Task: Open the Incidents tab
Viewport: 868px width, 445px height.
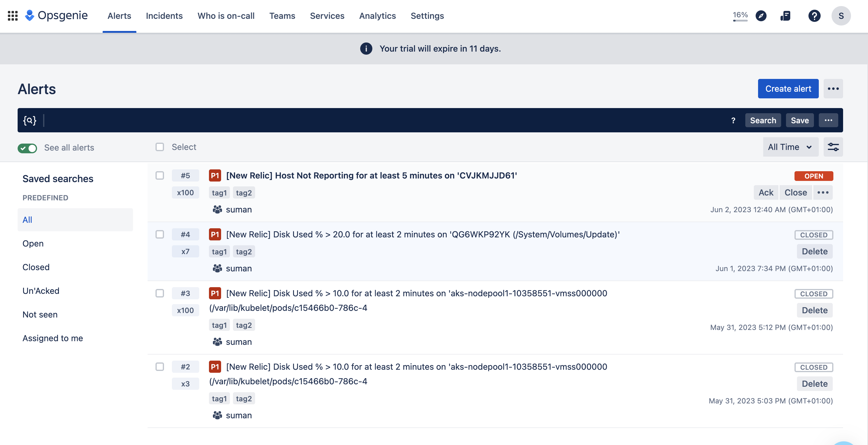Action: click(x=164, y=16)
